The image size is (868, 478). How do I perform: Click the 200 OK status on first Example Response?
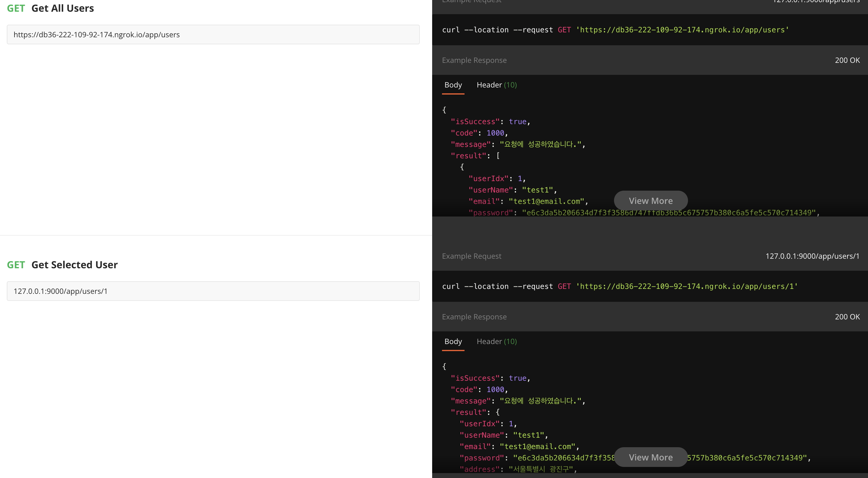847,60
